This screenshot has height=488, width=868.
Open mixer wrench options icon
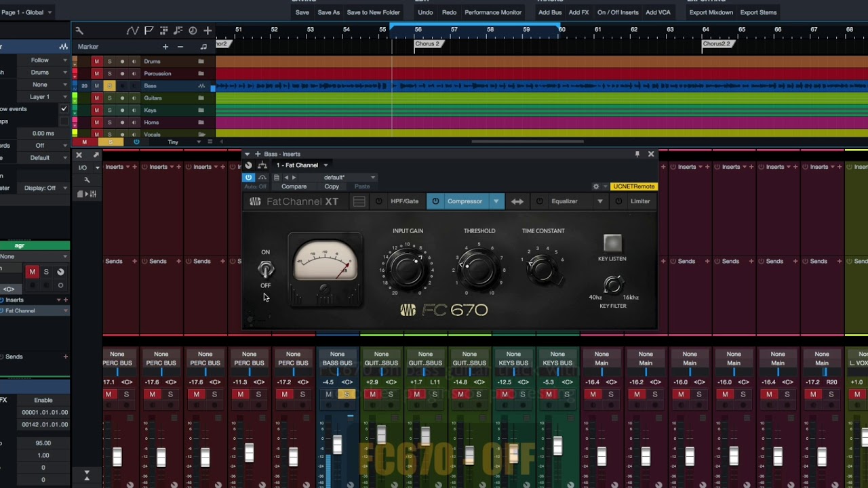(87, 180)
